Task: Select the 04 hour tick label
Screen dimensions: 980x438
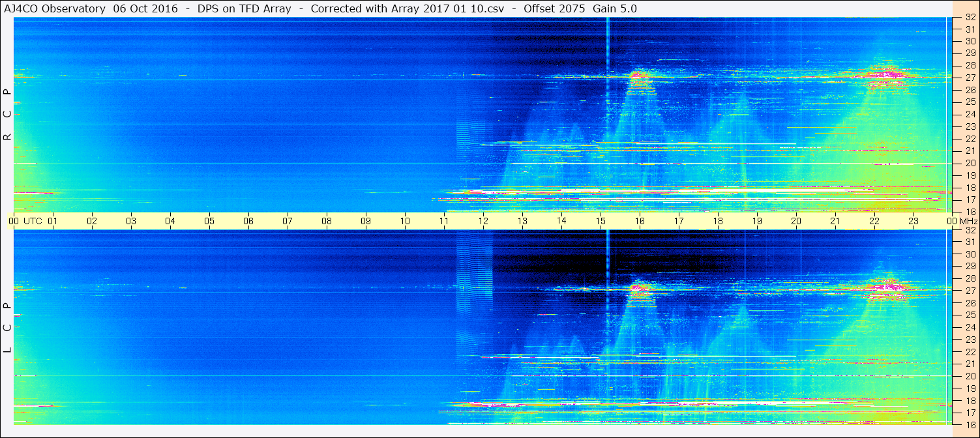Action: (x=170, y=221)
